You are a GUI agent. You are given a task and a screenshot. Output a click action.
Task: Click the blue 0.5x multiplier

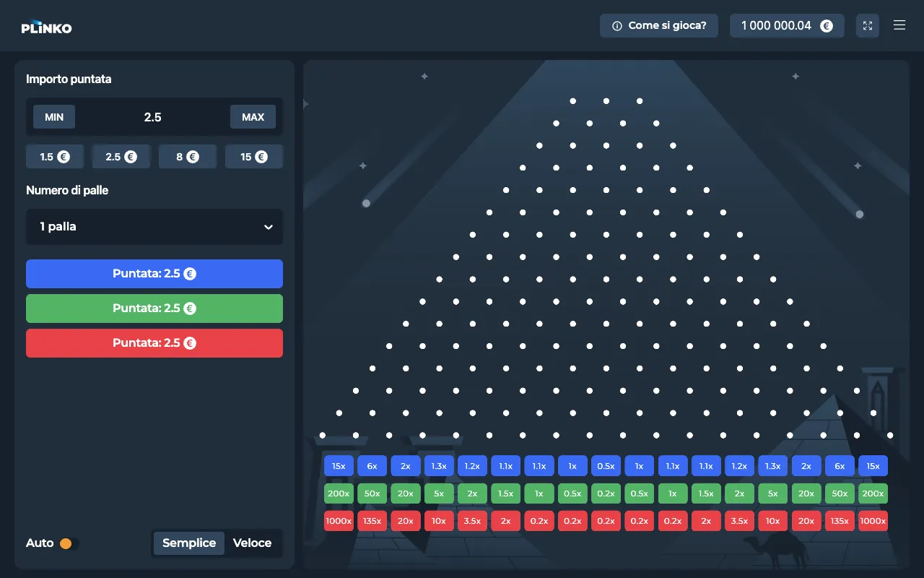tap(606, 466)
